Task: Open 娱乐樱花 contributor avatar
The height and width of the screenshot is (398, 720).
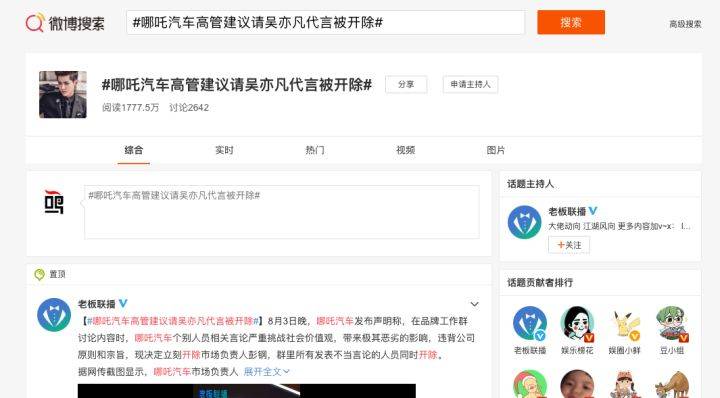Action: [577, 324]
